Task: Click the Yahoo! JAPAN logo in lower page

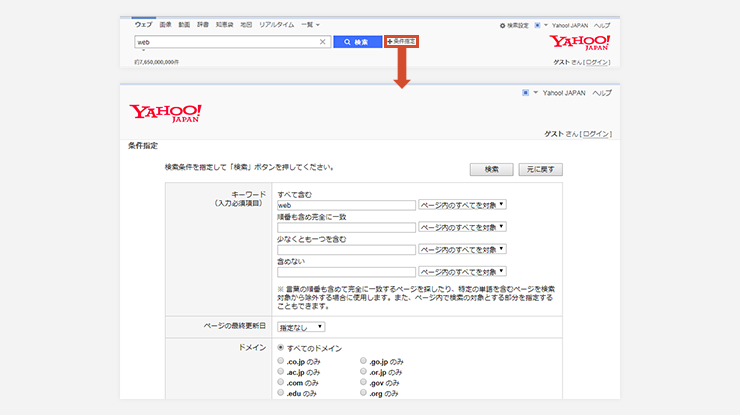Action: pos(165,112)
